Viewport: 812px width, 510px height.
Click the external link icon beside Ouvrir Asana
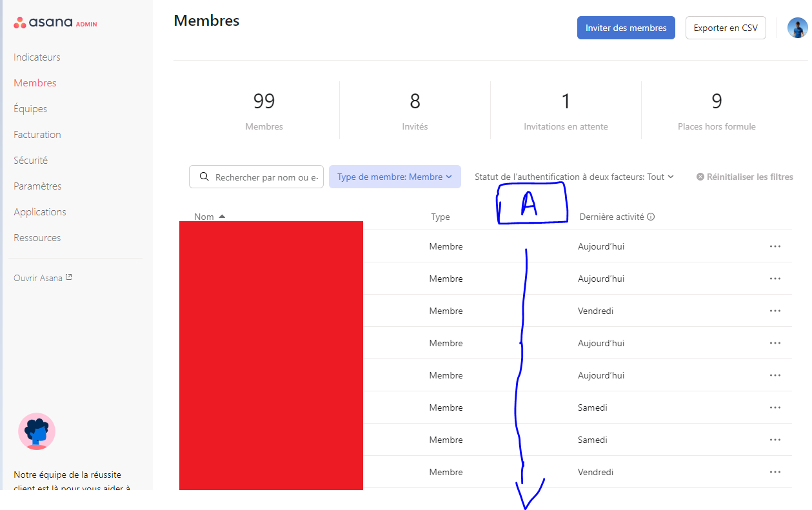[69, 278]
